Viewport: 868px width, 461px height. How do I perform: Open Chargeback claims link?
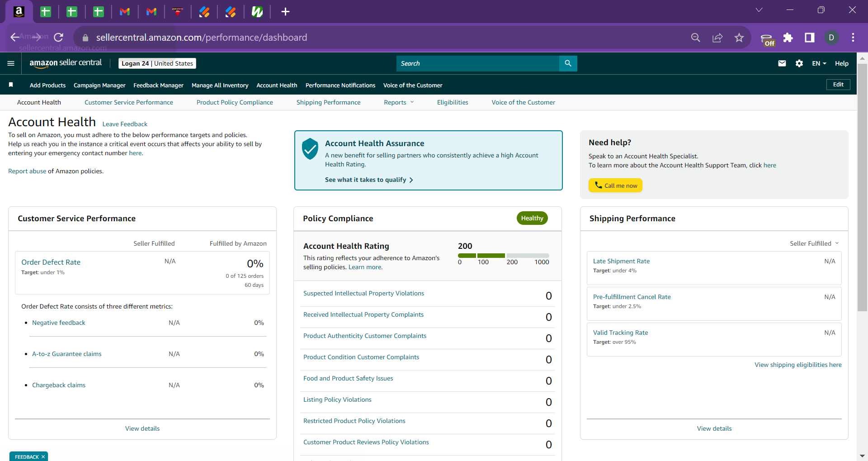point(59,385)
